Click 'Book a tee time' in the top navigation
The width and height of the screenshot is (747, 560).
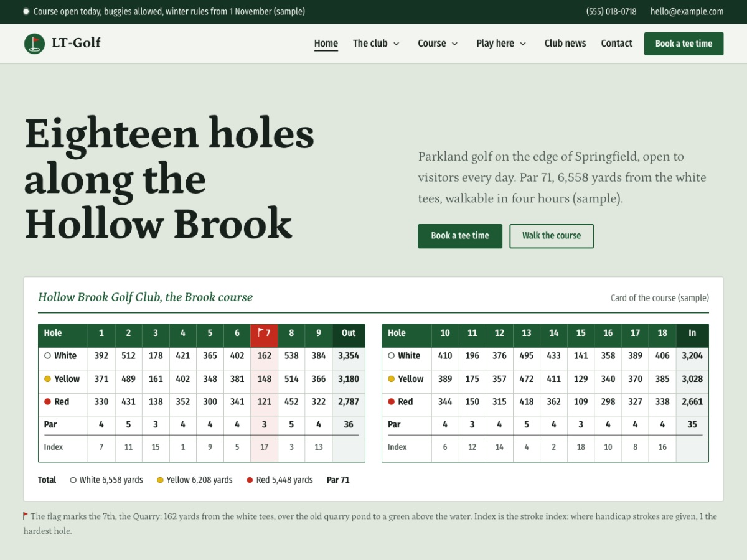point(684,44)
